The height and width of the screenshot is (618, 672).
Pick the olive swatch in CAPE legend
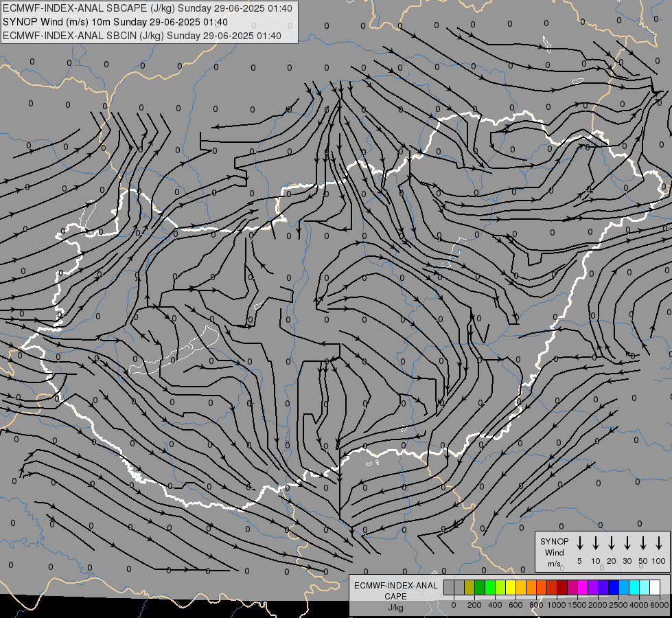[470, 587]
